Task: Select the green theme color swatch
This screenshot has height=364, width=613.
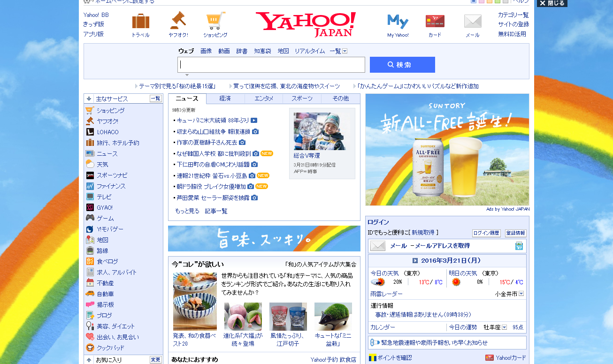Action: click(498, 1)
